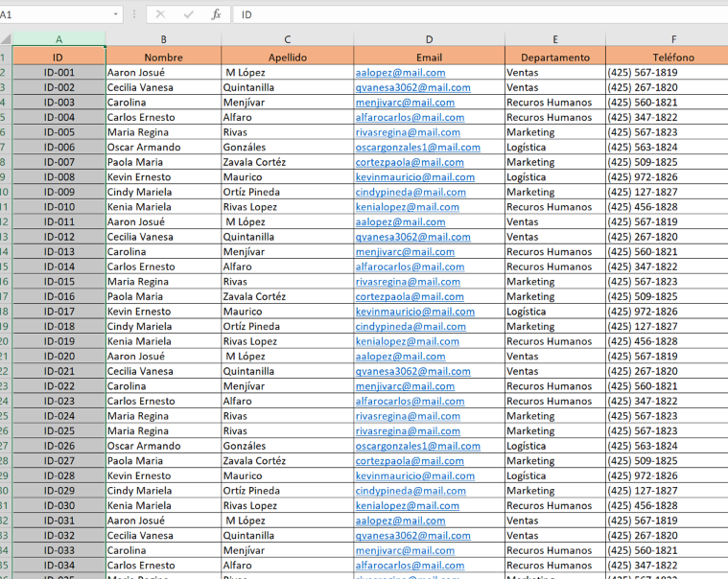
Task: Select Apellido cell in ID-008 row
Action: (288, 176)
